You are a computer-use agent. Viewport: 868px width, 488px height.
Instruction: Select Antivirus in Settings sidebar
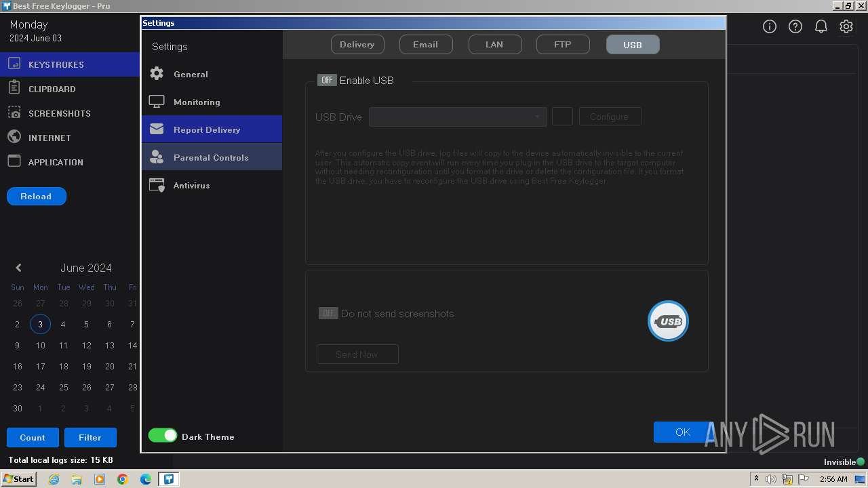212,185
